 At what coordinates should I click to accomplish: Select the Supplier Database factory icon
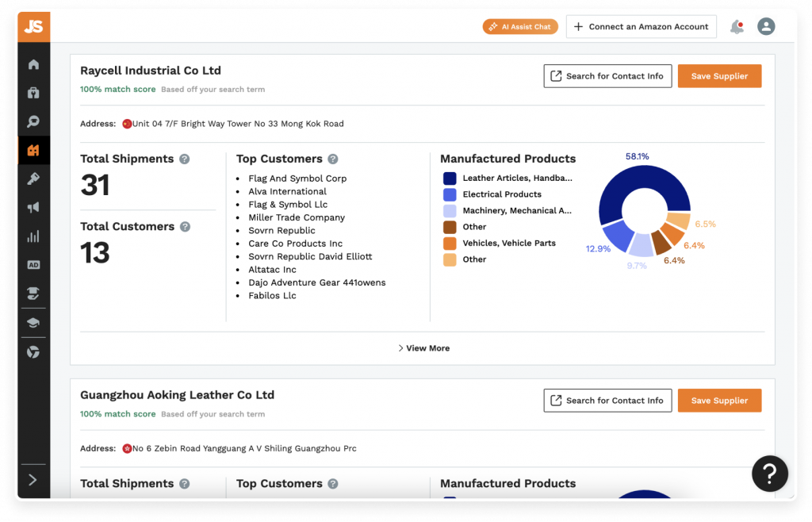click(x=33, y=151)
